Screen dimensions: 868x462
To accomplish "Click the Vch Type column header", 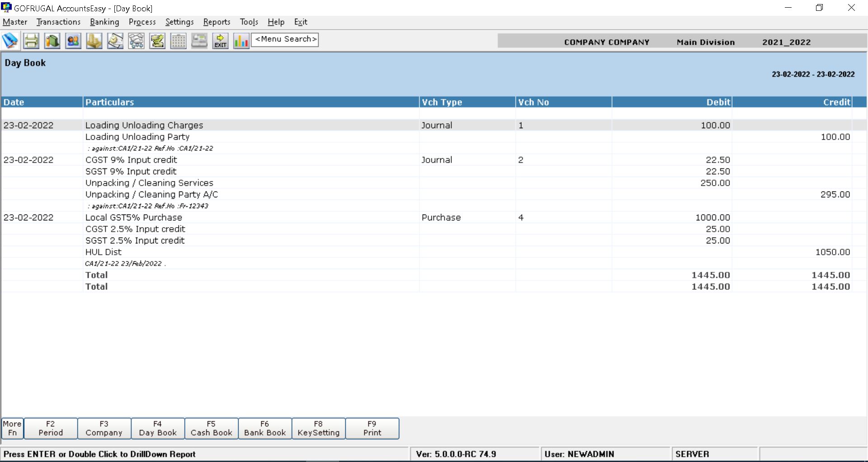I will click(x=467, y=102).
